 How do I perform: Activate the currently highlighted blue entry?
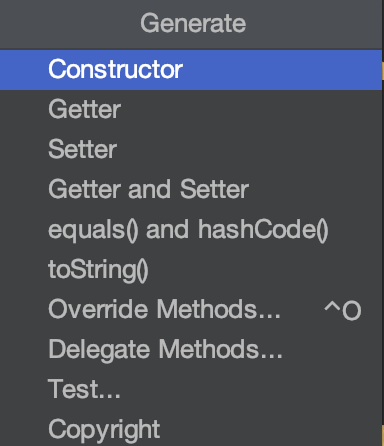point(191,70)
